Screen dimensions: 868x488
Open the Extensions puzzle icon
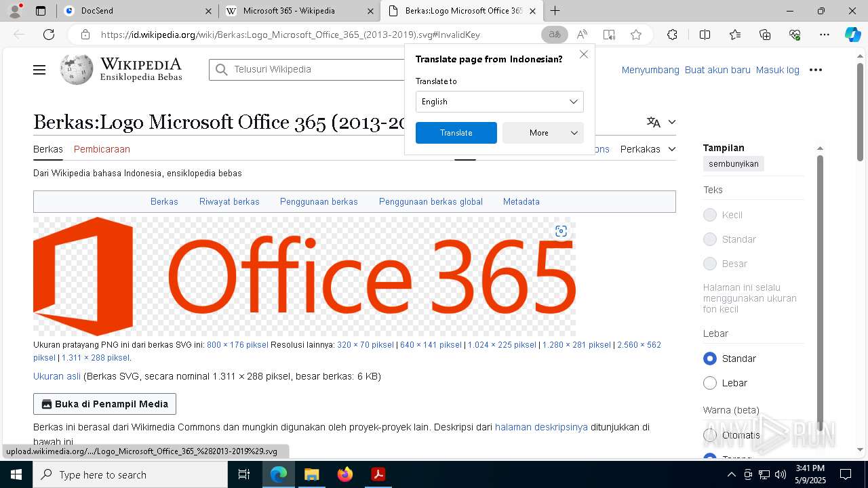[672, 35]
